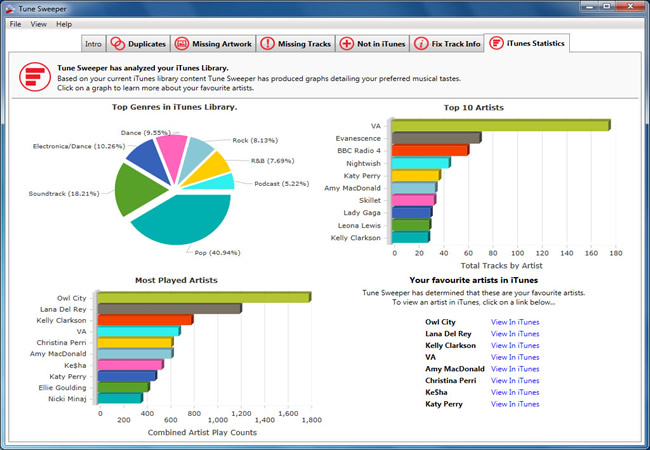650x450 pixels.
Task: Open the View menu
Action: point(39,24)
